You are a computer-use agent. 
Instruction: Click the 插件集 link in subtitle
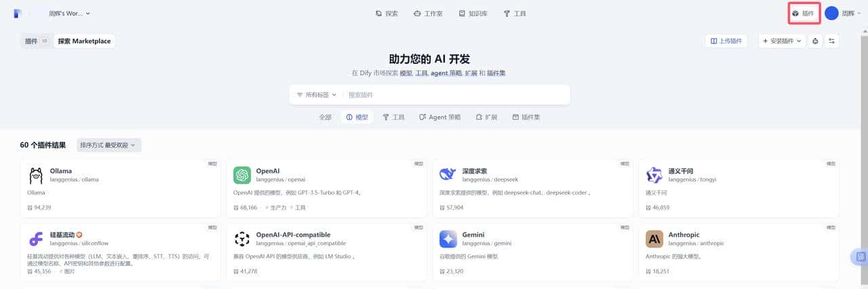coord(496,73)
